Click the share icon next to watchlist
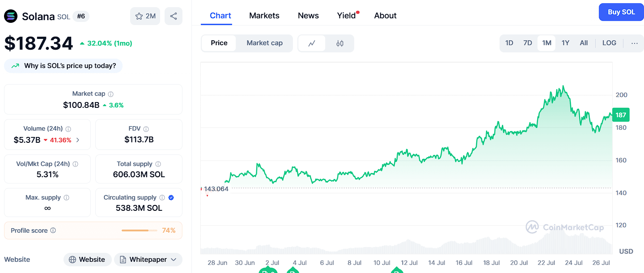644x273 pixels. pyautogui.click(x=174, y=16)
